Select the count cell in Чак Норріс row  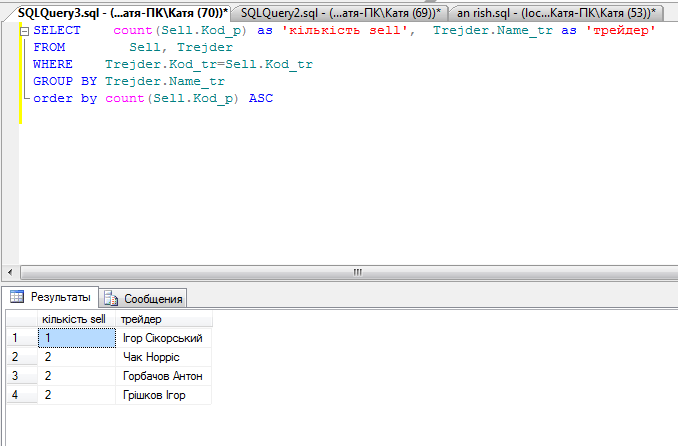(77, 357)
